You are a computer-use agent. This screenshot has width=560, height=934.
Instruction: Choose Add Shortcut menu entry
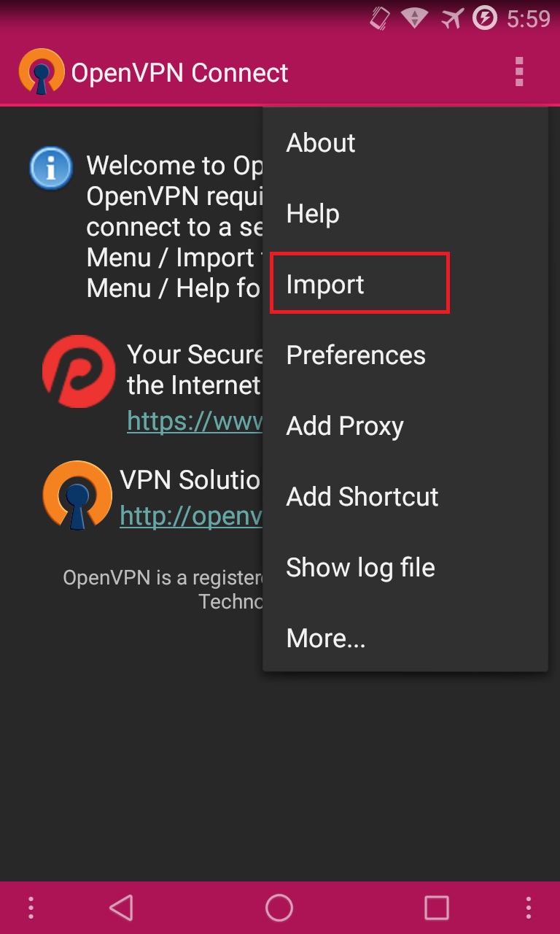pyautogui.click(x=362, y=497)
